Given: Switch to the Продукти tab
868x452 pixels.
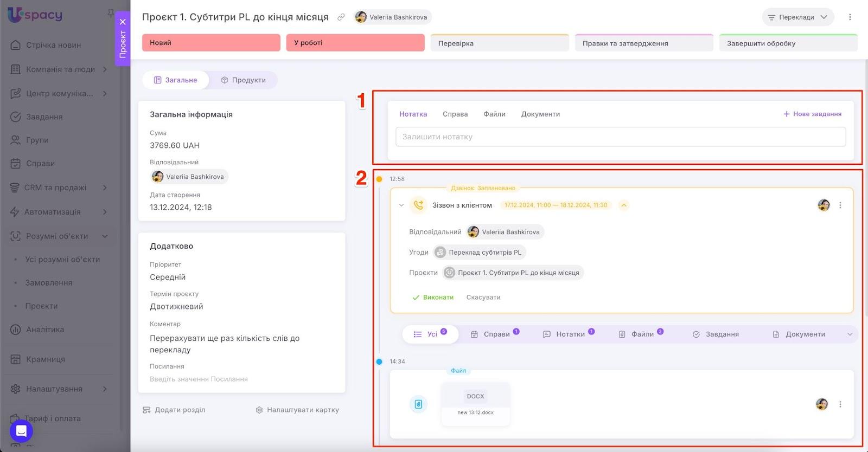Looking at the screenshot, I should [x=243, y=80].
